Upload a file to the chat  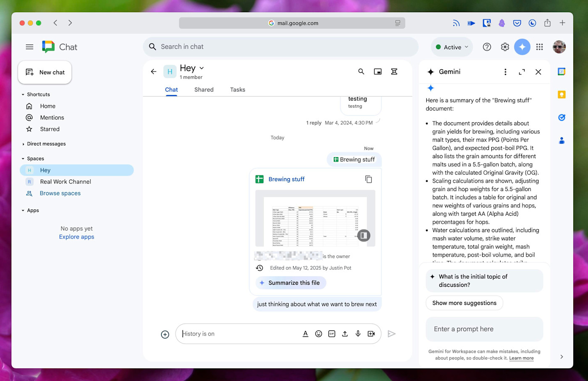tap(345, 334)
